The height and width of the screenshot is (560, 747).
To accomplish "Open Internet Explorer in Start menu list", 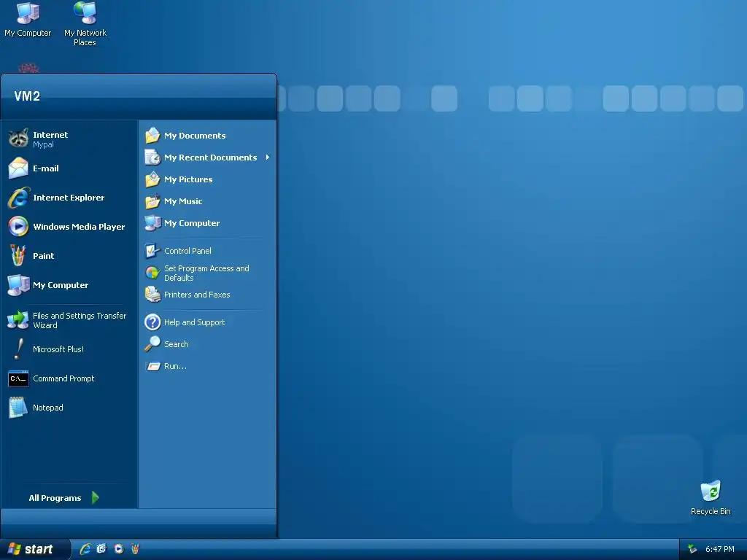I will (x=69, y=198).
